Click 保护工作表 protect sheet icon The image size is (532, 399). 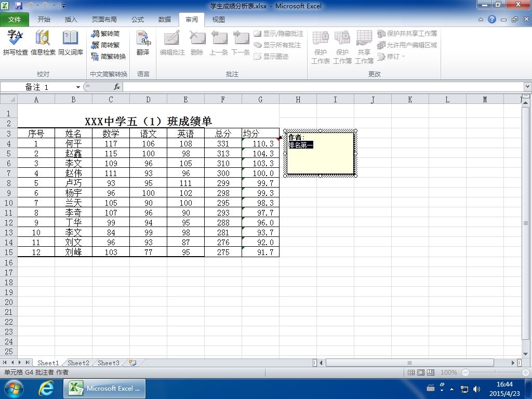321,47
